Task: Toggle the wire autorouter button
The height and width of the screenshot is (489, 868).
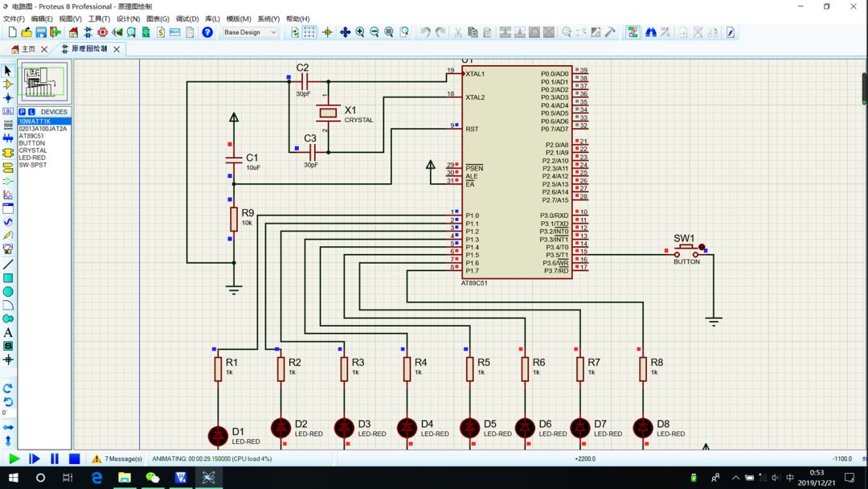Action: tap(633, 33)
